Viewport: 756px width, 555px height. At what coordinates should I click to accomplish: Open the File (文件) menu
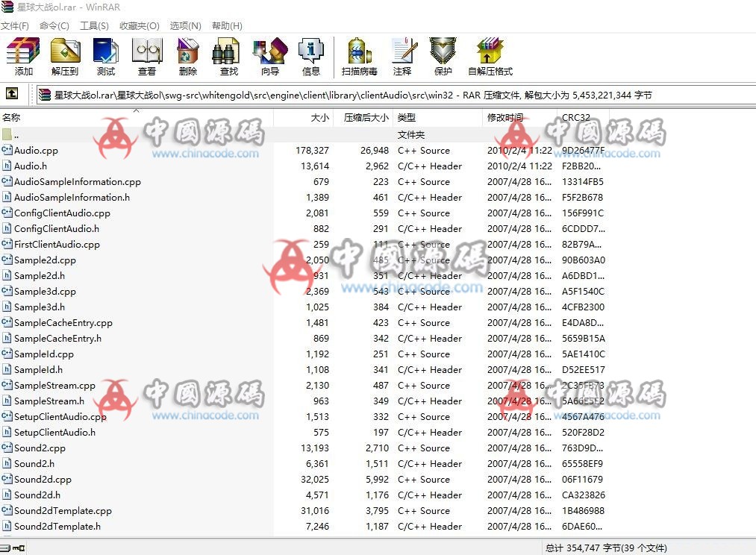pos(15,25)
